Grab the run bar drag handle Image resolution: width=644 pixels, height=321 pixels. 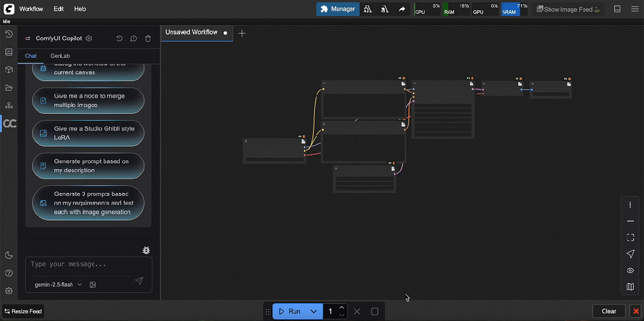267,311
